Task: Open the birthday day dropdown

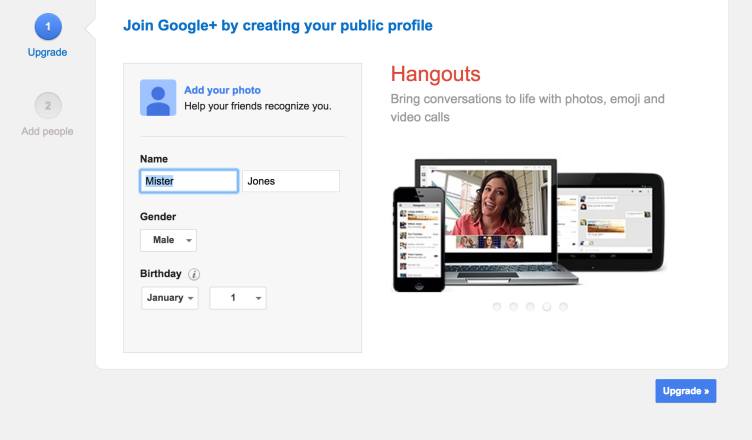Action: pos(237,298)
